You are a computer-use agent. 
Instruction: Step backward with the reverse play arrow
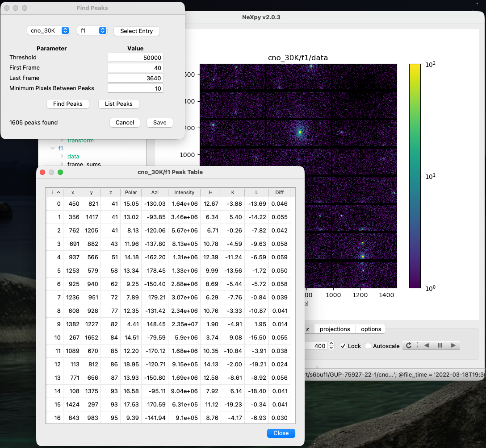(427, 345)
